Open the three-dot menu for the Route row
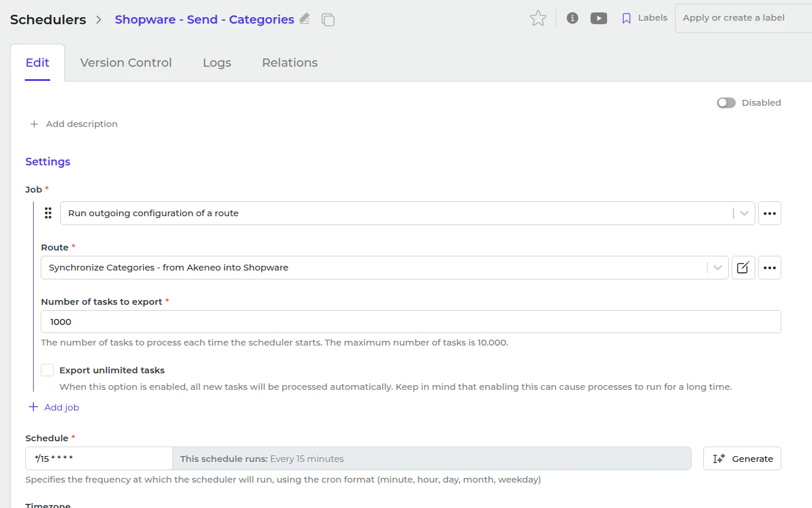This screenshot has width=812, height=508. (769, 268)
